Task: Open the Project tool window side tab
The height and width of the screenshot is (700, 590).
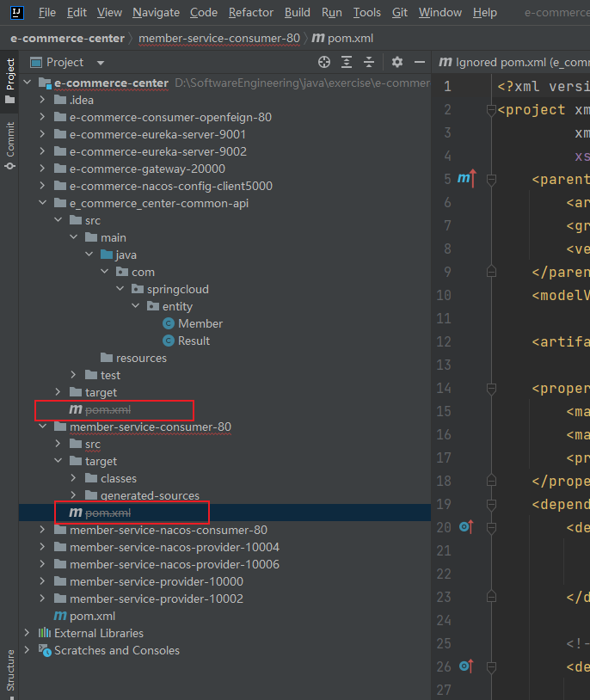Action: click(x=9, y=80)
